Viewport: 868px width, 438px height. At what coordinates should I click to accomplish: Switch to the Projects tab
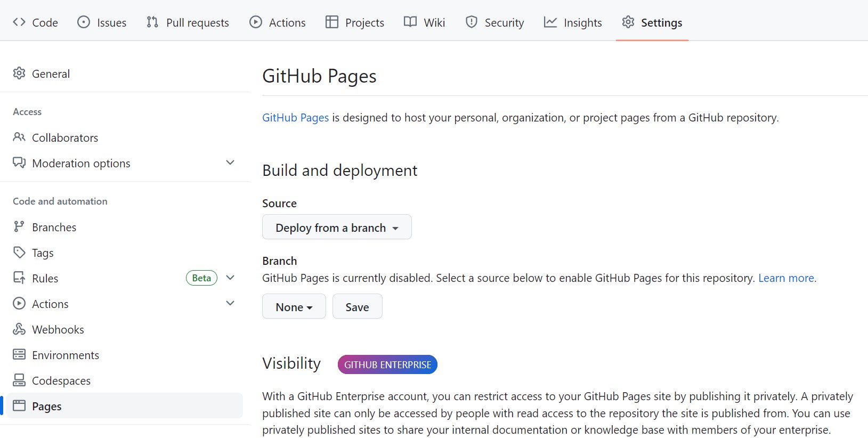pos(355,22)
